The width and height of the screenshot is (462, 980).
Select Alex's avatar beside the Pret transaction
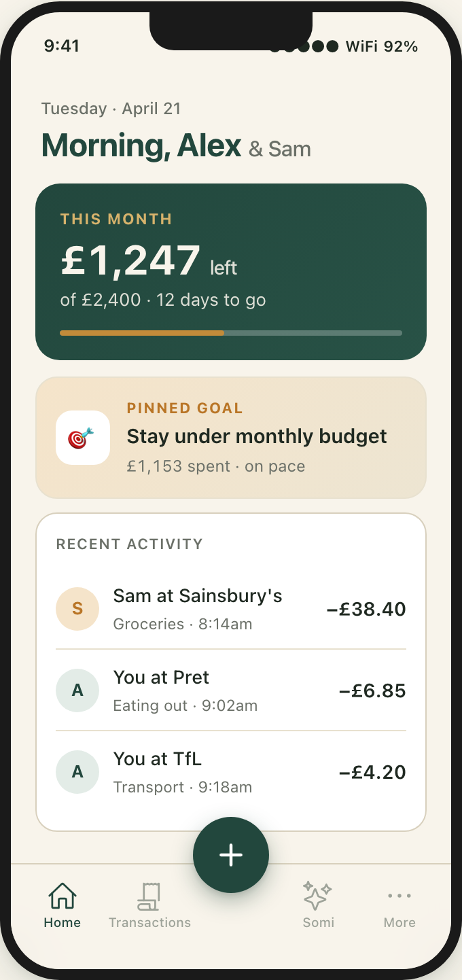77,690
